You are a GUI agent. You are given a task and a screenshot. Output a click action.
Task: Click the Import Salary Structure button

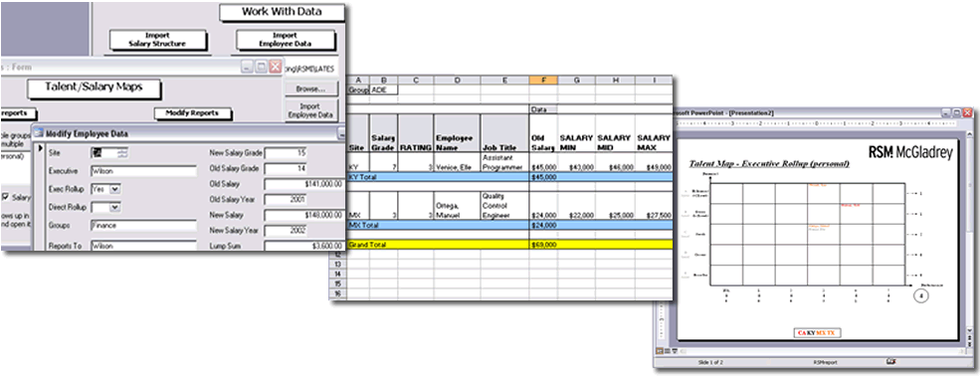click(x=157, y=40)
